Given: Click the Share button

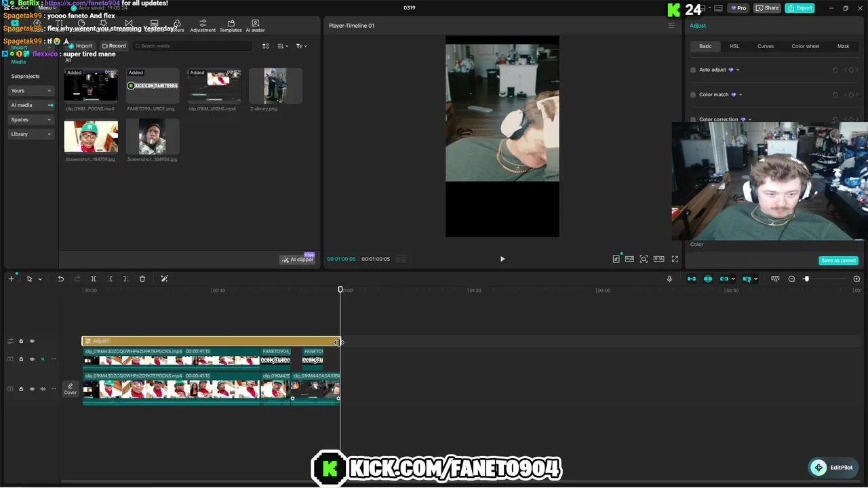Looking at the screenshot, I should point(768,8).
